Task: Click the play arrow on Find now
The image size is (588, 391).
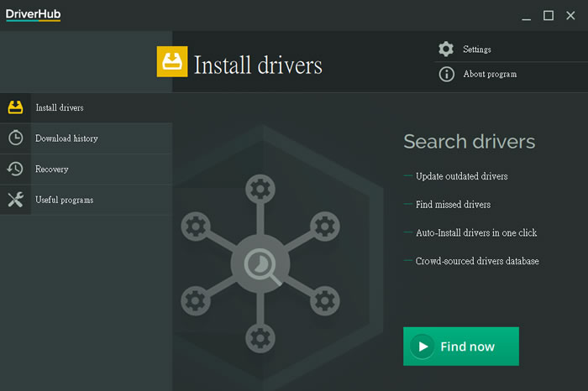Action: [423, 347]
